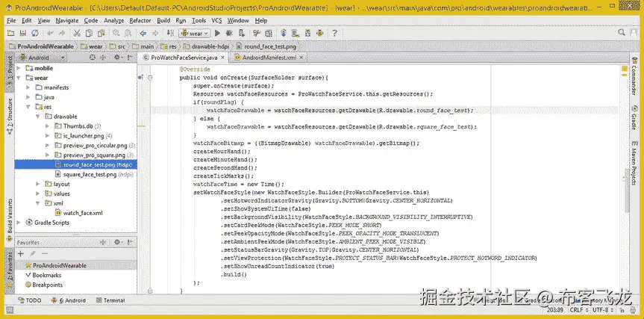644x319 pixels.
Task: Click the CRLF line separator in the status bar
Action: (577, 310)
